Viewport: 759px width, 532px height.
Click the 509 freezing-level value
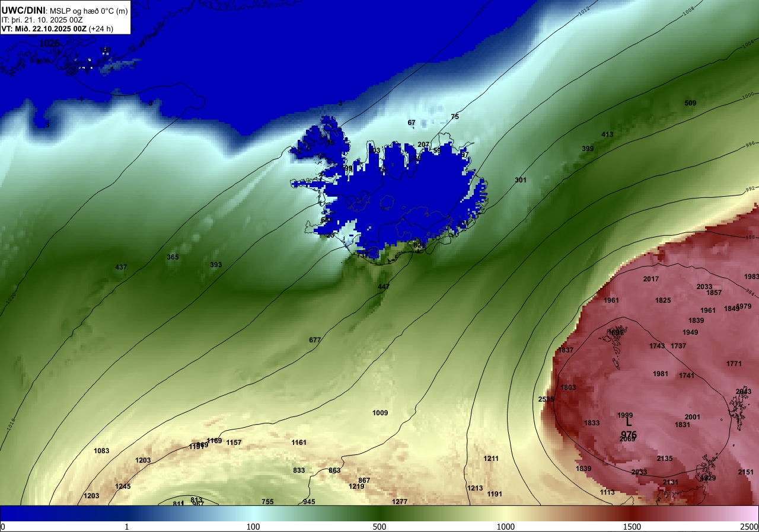690,103
